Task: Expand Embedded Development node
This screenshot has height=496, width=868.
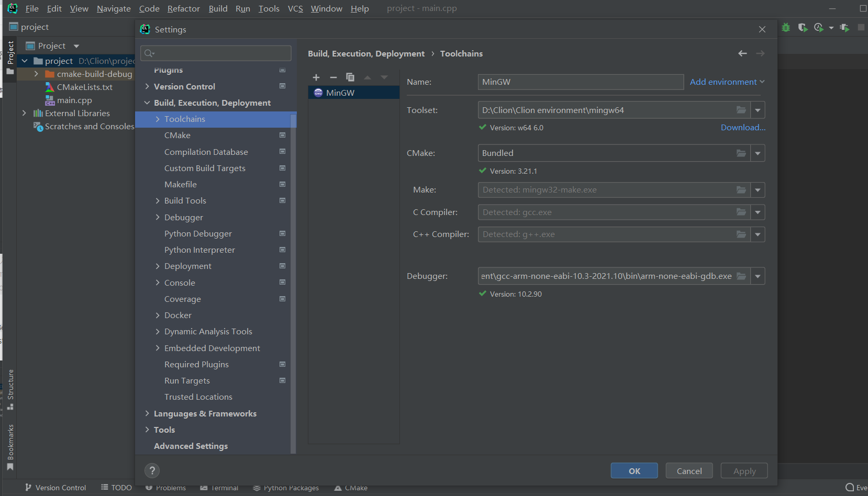Action: click(158, 348)
